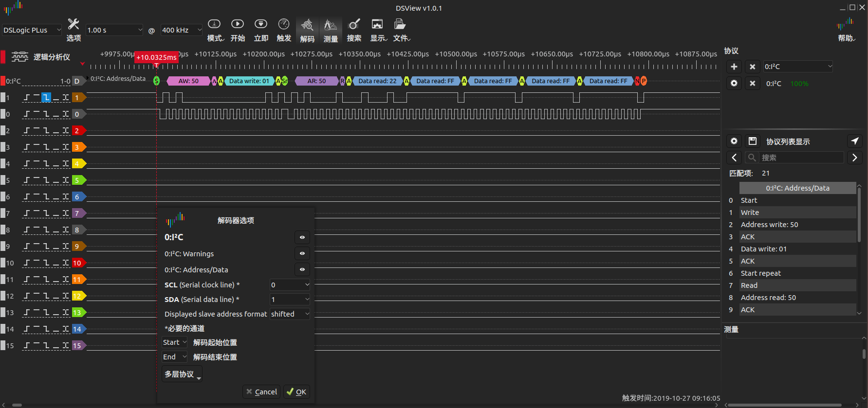868x408 pixels.
Task: Click Cancel in decoder options dialog
Action: (261, 392)
